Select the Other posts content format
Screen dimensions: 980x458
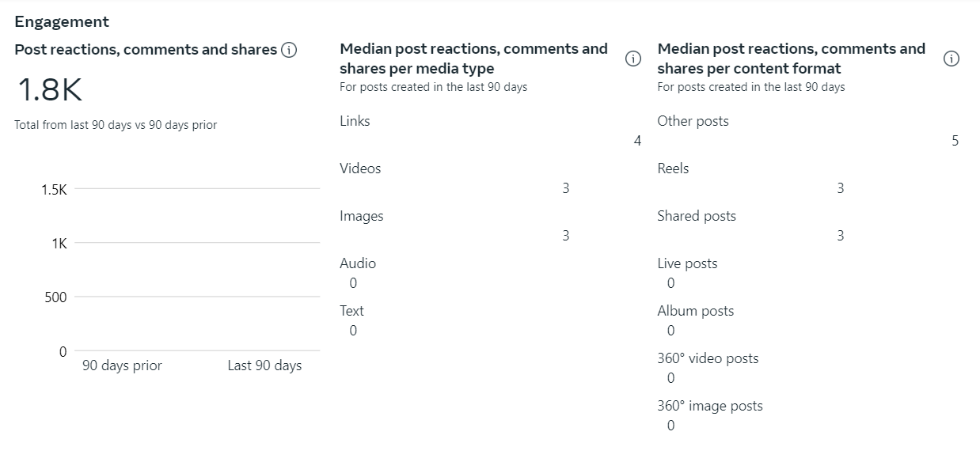point(693,121)
